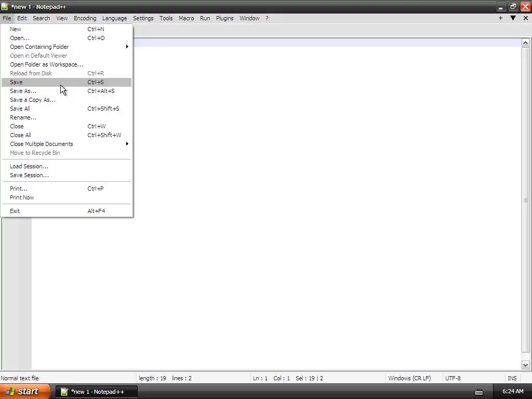
Task: Open the Encoding menu
Action: (85, 18)
